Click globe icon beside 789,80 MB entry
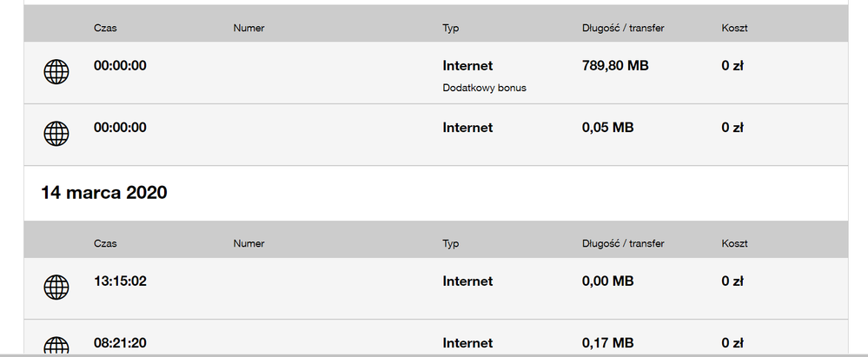The height and width of the screenshot is (357, 868). click(x=56, y=73)
